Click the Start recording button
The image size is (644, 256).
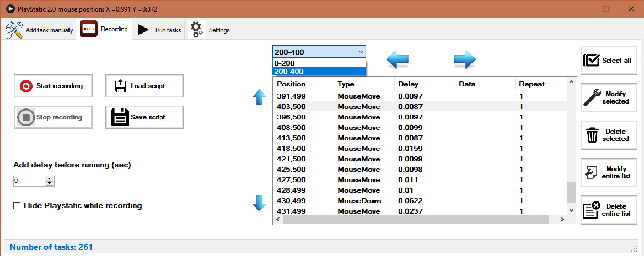point(53,86)
